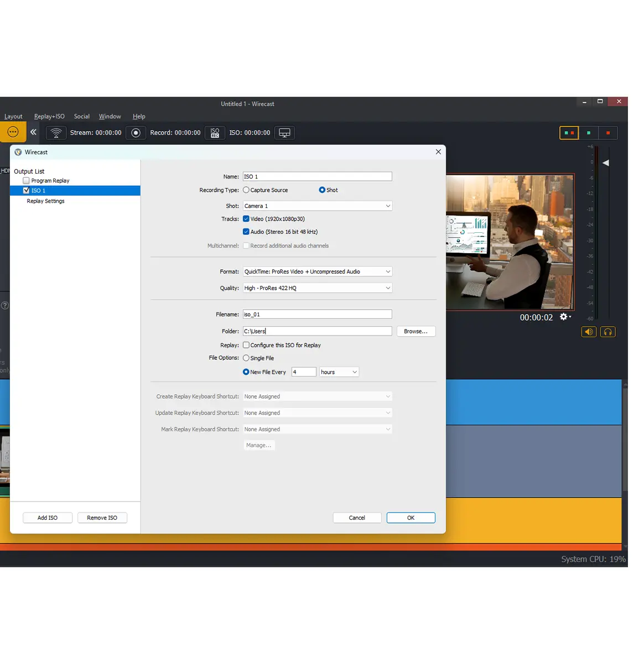
Task: Click the Browse... folder button
Action: coord(416,331)
